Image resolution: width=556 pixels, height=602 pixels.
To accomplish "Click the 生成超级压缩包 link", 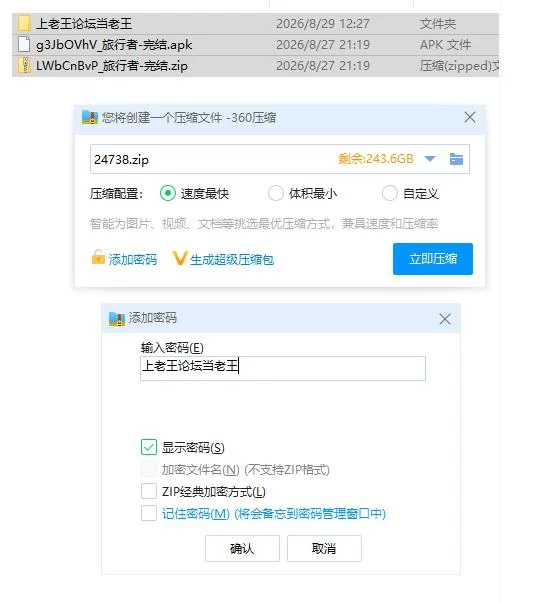I will (232, 260).
